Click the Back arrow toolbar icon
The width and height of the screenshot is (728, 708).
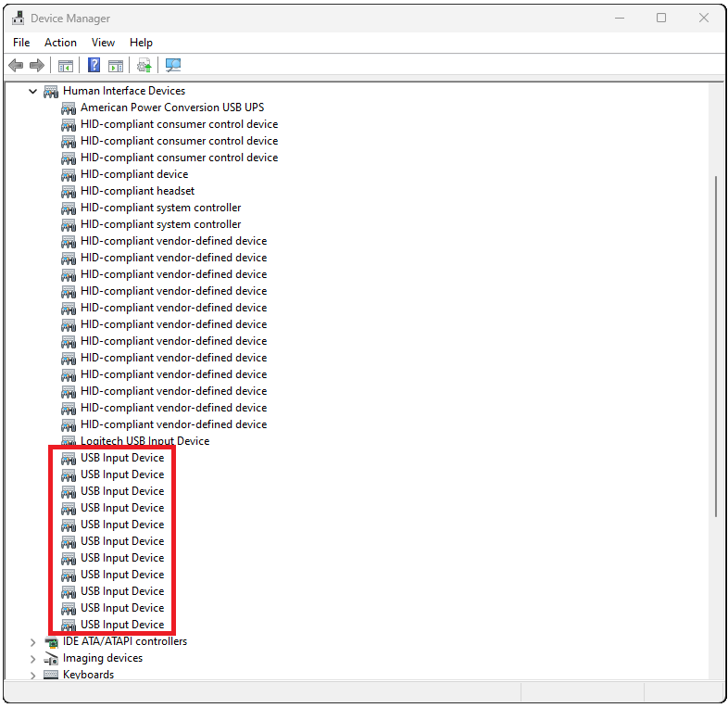pyautogui.click(x=16, y=66)
